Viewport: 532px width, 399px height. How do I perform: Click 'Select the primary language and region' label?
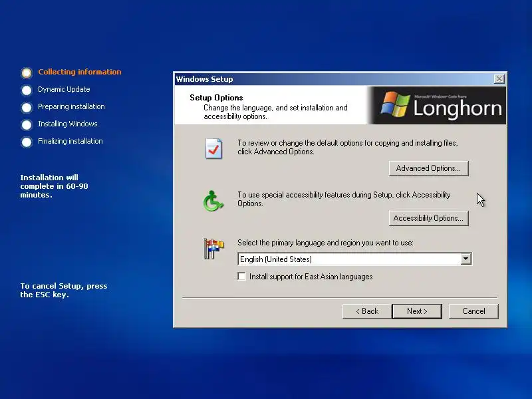click(x=325, y=243)
